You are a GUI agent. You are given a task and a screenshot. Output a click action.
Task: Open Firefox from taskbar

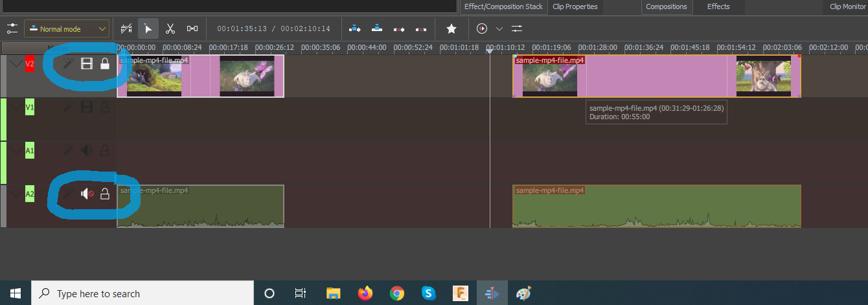365,293
